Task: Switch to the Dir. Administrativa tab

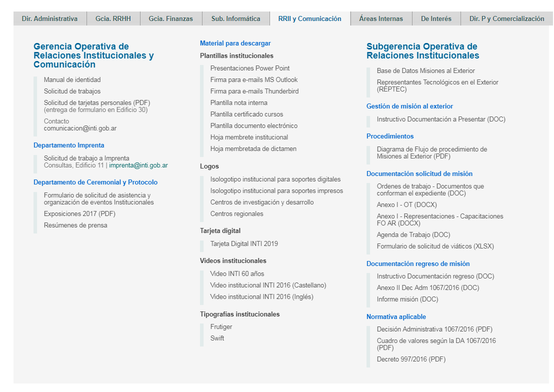Action: (49, 18)
